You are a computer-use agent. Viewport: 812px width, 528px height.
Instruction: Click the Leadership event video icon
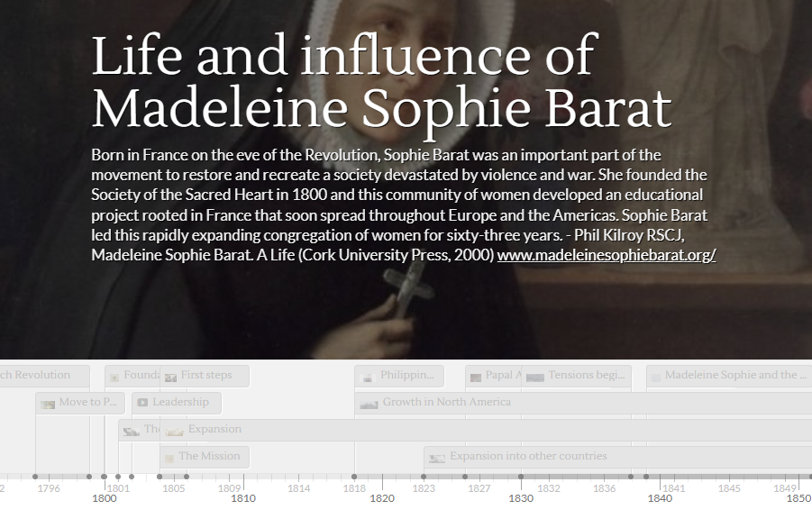(142, 403)
